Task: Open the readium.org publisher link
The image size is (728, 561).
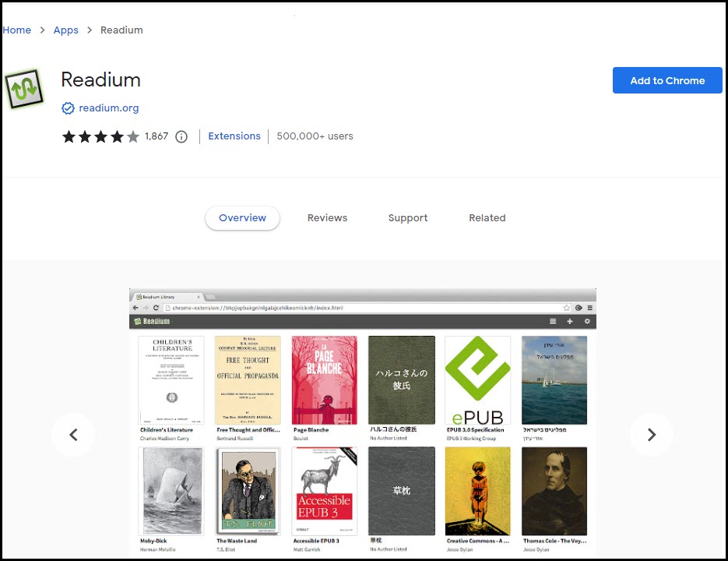Action: [x=109, y=108]
